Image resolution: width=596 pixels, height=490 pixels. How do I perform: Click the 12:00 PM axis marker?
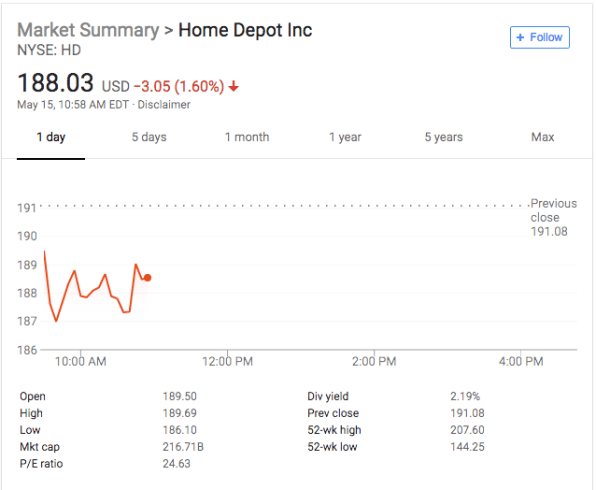(227, 361)
